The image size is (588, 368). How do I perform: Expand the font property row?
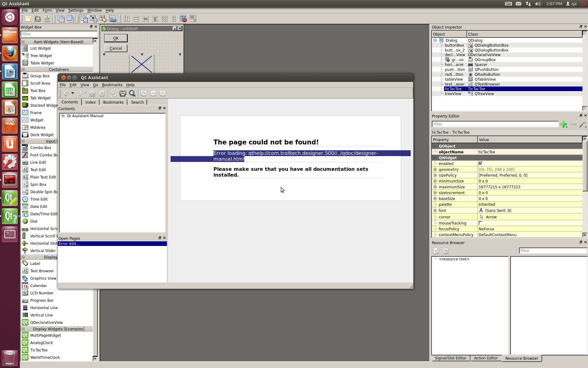[x=435, y=210]
